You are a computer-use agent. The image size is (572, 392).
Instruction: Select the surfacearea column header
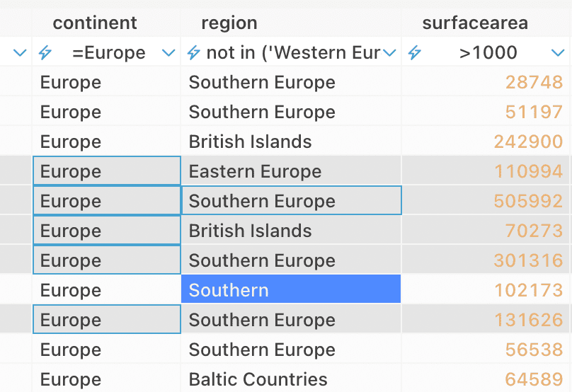475,23
